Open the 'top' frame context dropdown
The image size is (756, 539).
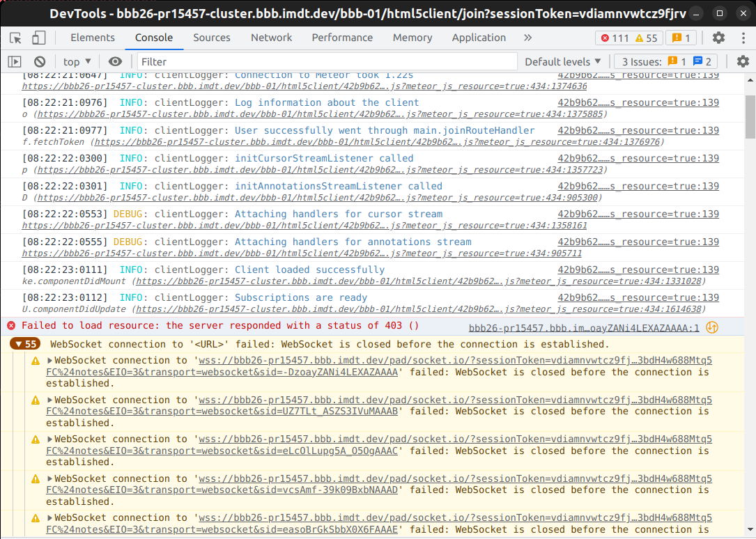pyautogui.click(x=75, y=61)
